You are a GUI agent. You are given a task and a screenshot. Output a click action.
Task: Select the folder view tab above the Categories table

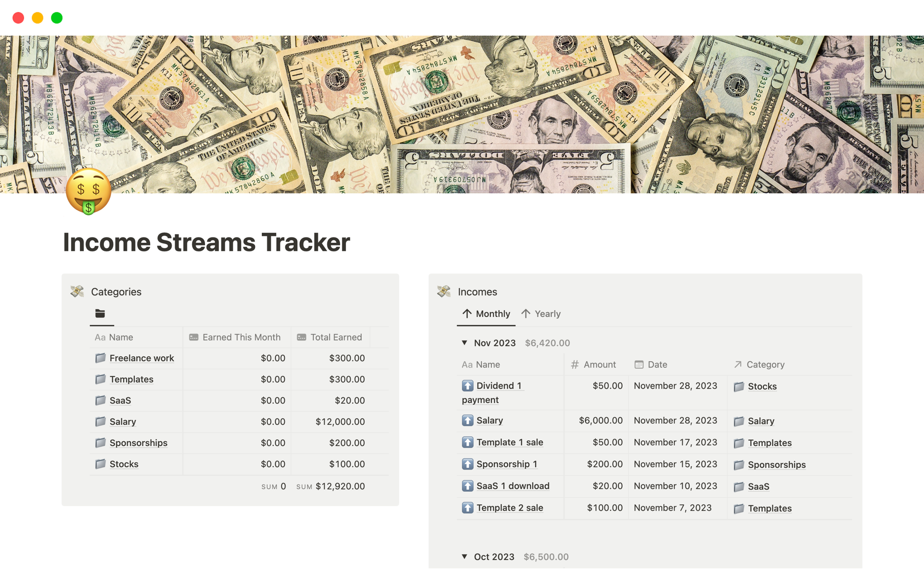(101, 313)
